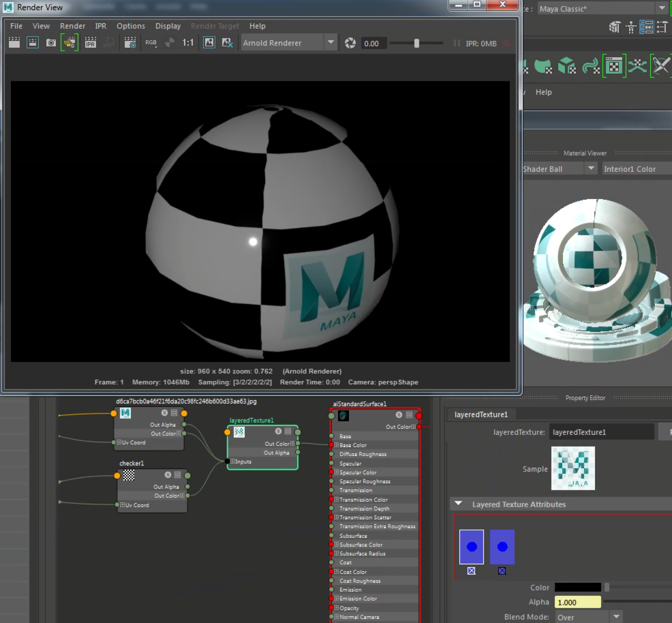Open the Blend Mode dropdown set to Over
This screenshot has height=623, width=672.
pos(616,616)
